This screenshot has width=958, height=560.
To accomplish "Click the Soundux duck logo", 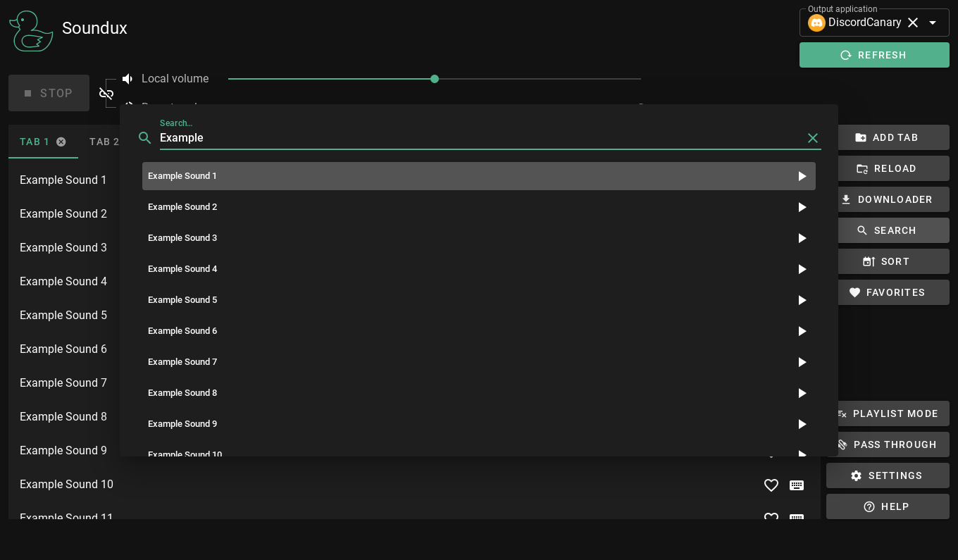I will point(31,31).
